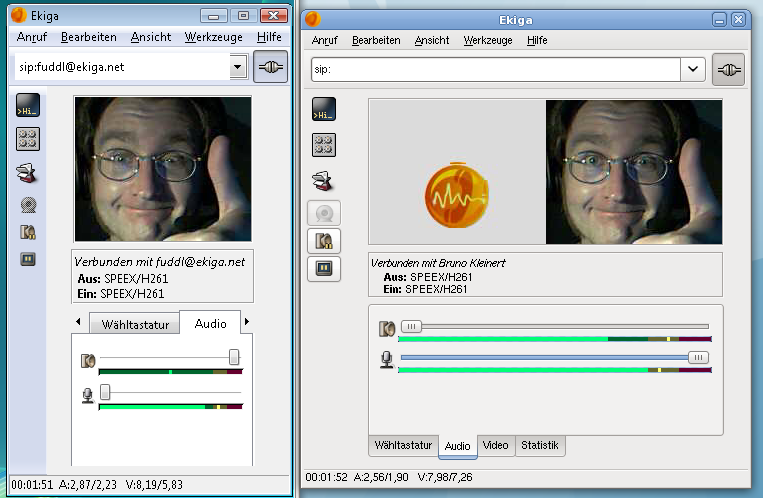Toggle webcam preview button in left window

tap(28, 204)
